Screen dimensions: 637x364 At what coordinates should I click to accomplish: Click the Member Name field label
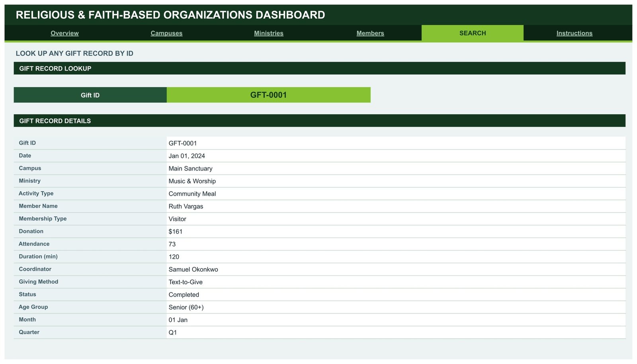tap(38, 206)
